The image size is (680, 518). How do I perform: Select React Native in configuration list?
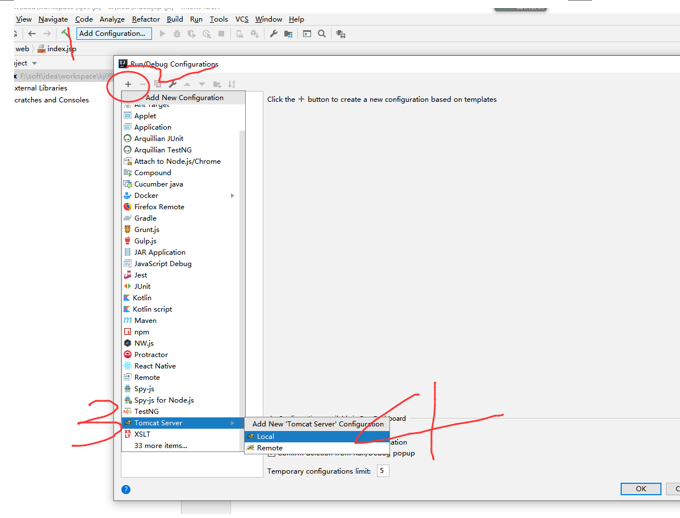point(183,366)
